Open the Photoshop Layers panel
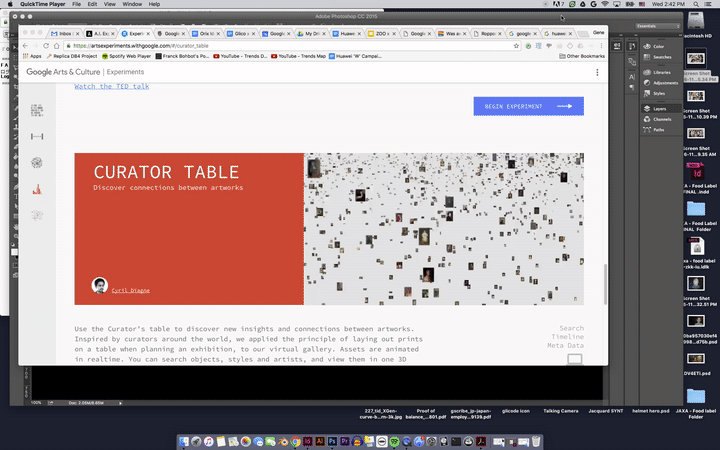Viewport: 720px width, 450px height. tap(658, 108)
